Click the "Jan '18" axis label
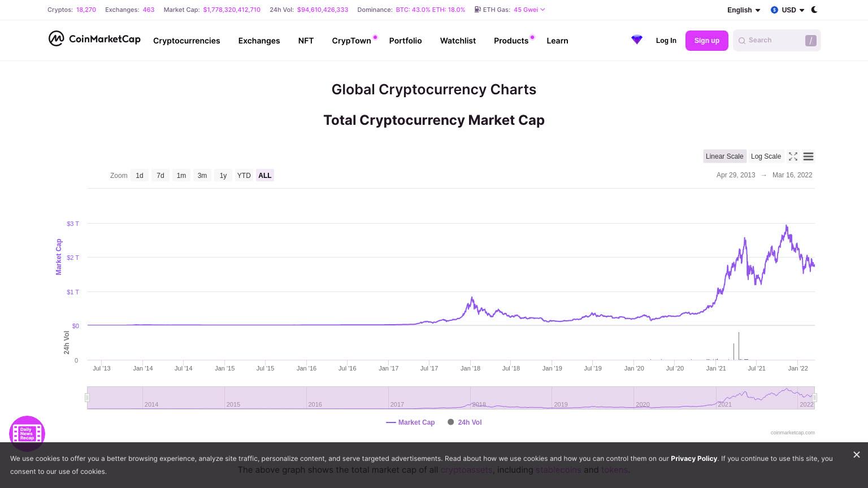The image size is (868, 488). (470, 368)
